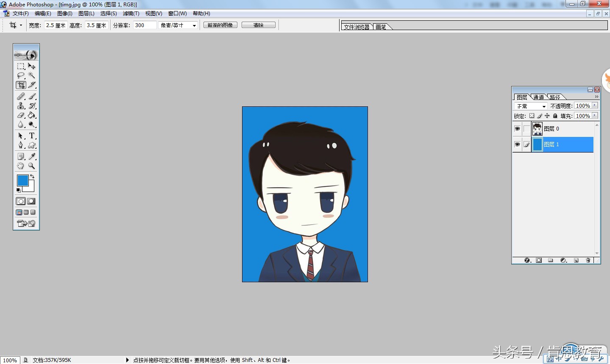Open the 正常 blend mode dropdown
Screen dimensions: 610x364
(531, 106)
